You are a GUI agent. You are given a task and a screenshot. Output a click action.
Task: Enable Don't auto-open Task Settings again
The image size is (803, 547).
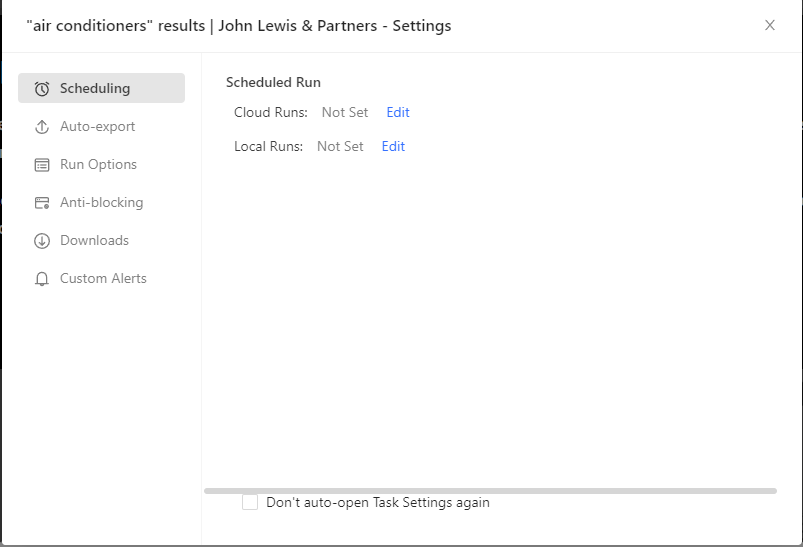[x=250, y=502]
